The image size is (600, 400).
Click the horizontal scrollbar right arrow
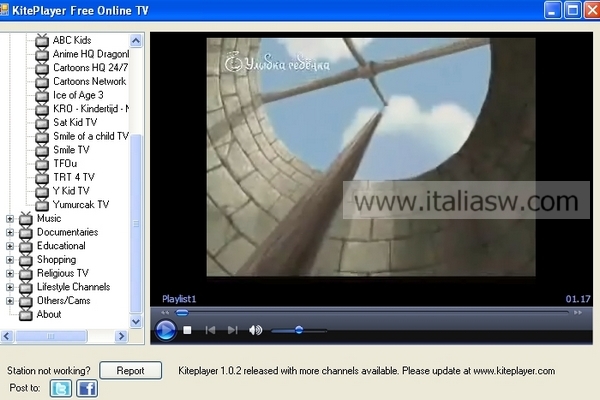(x=121, y=336)
